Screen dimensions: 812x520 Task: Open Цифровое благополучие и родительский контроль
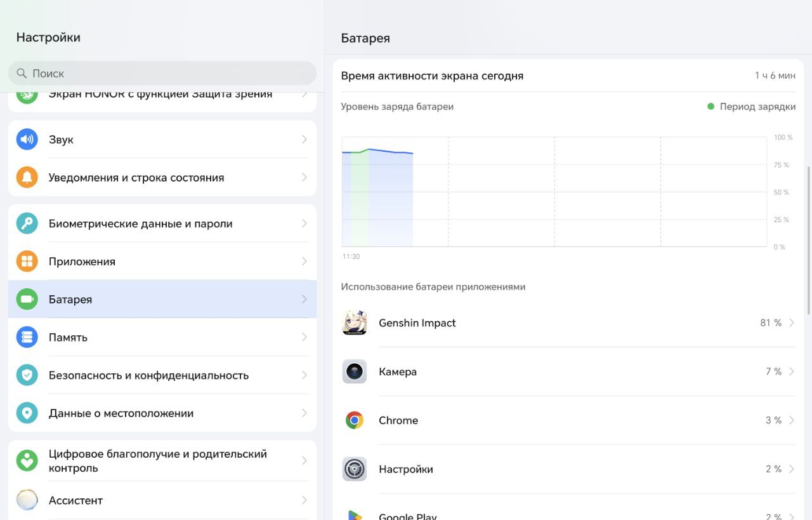pyautogui.click(x=162, y=461)
